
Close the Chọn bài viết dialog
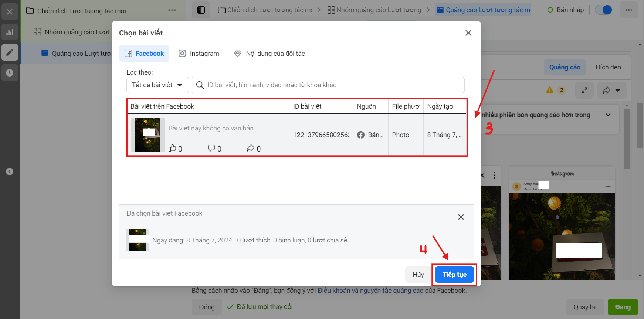[468, 33]
